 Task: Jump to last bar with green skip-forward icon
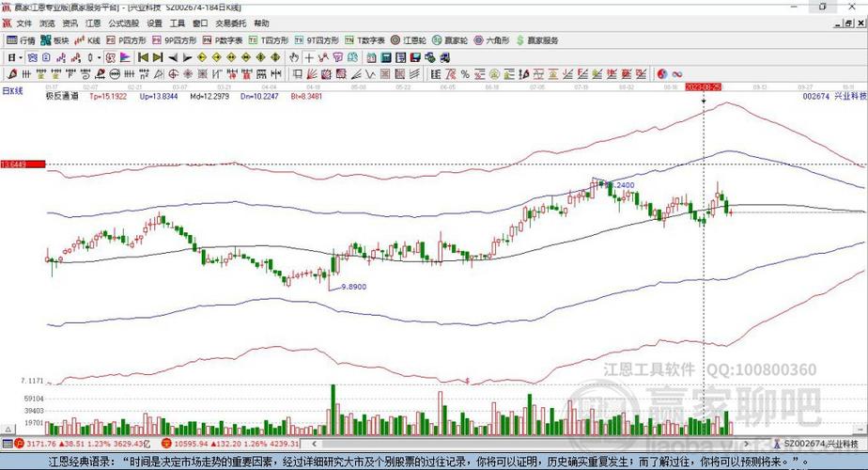point(158,57)
